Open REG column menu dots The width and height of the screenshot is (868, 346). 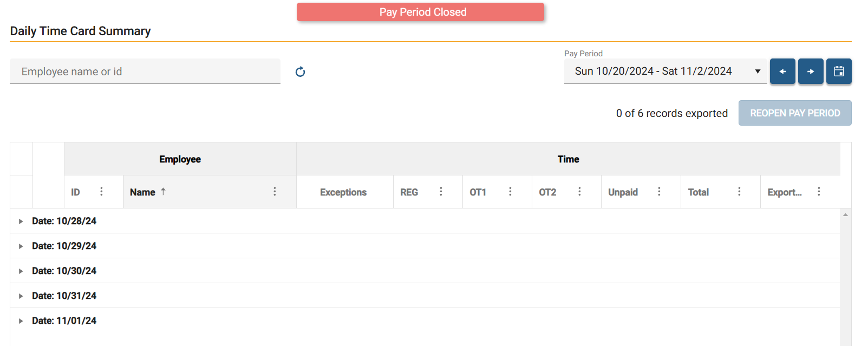(x=441, y=192)
